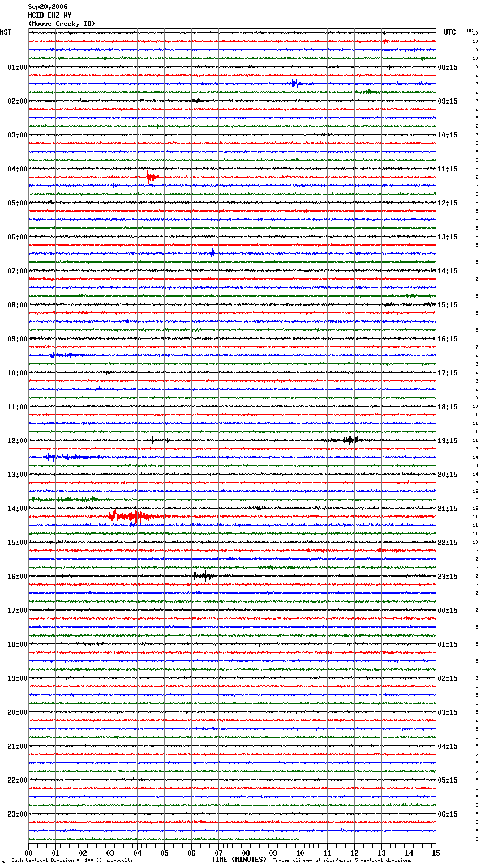This screenshot has height=868, width=481.
Task: Click the '00' minute tick label on the x-axis
Action: point(28,853)
